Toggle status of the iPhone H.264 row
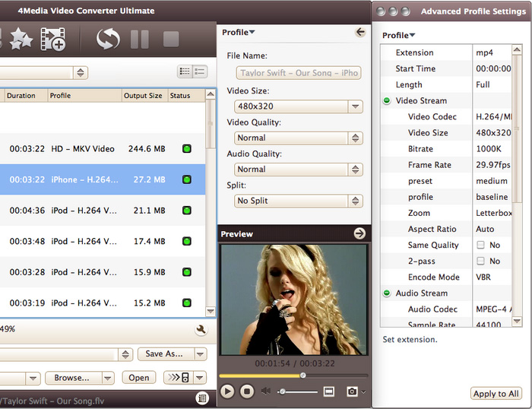Image resolution: width=532 pixels, height=409 pixels. click(x=186, y=180)
